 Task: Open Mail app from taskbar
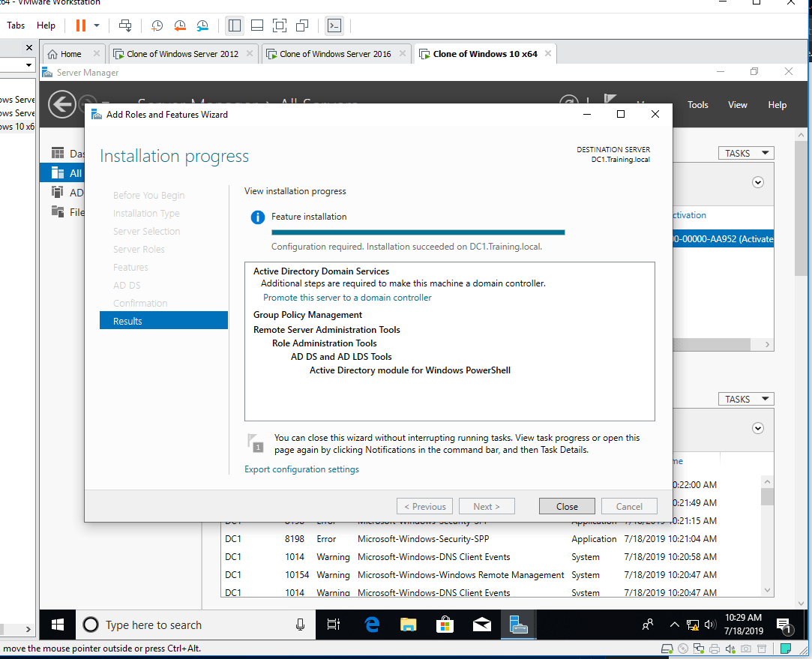482,625
